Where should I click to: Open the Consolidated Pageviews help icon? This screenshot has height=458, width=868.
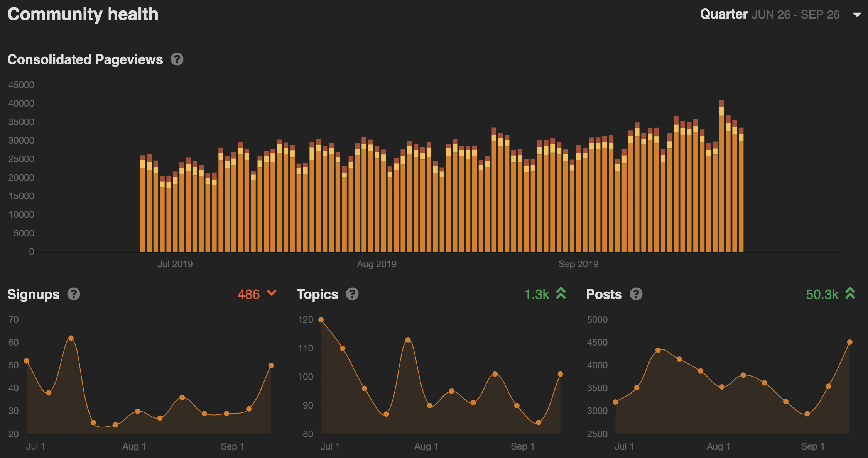[177, 59]
